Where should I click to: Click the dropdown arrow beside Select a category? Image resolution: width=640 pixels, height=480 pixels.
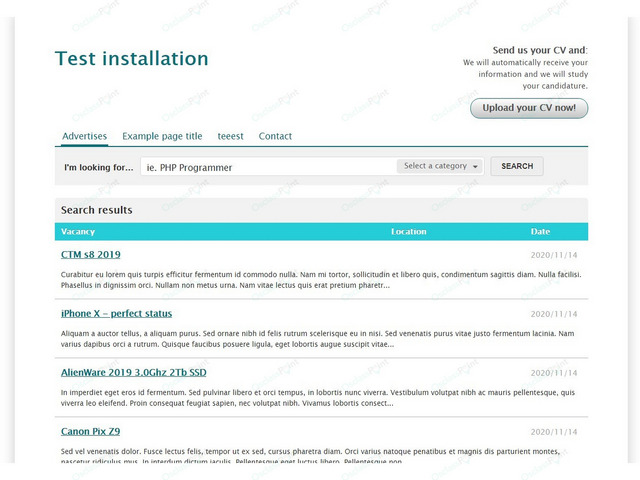click(x=475, y=167)
